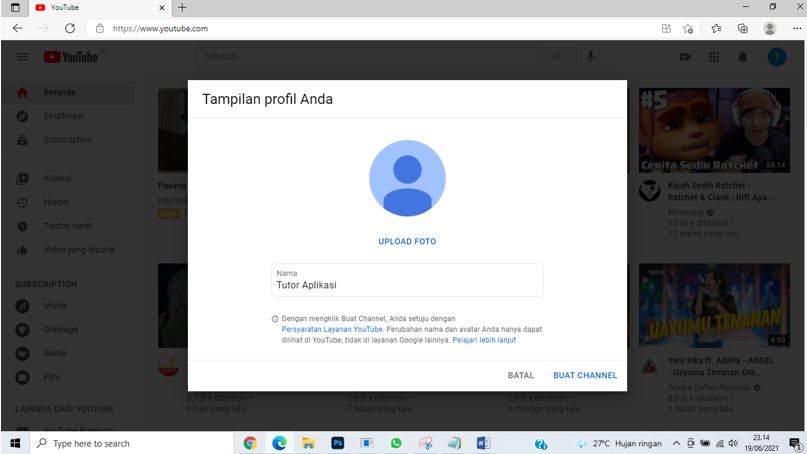Open the YouTube apps grid icon

coord(714,58)
